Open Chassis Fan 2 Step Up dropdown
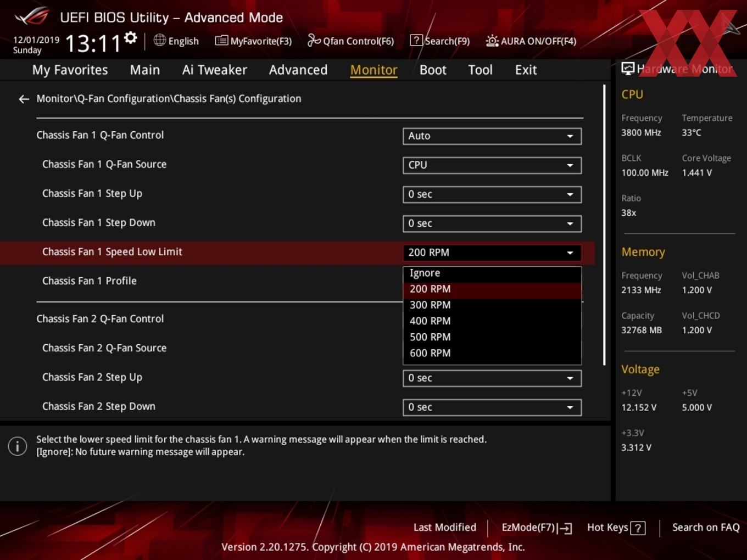 492,378
